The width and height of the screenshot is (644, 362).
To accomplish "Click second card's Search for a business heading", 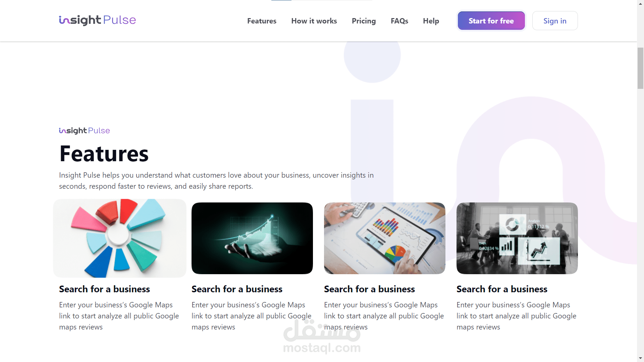I will (237, 289).
